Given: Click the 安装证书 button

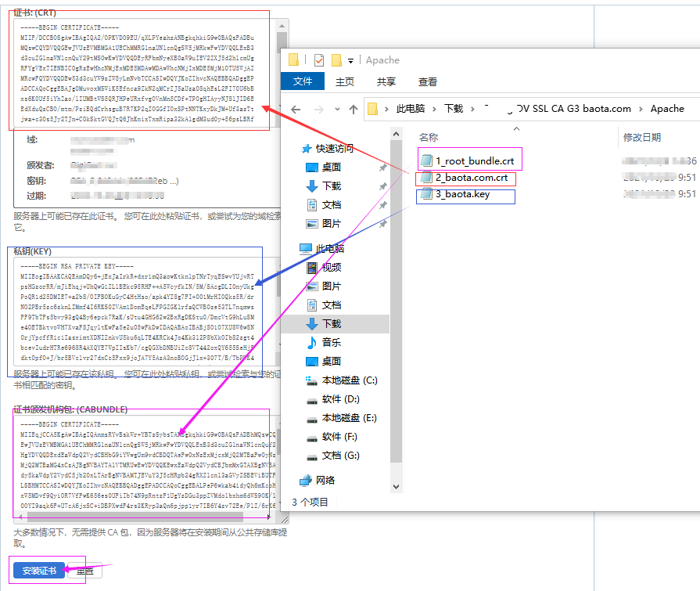Looking at the screenshot, I should (39, 571).
